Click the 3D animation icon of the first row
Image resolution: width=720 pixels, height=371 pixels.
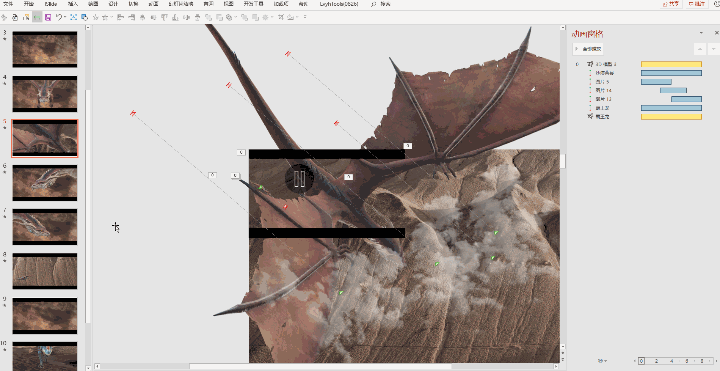click(x=591, y=64)
